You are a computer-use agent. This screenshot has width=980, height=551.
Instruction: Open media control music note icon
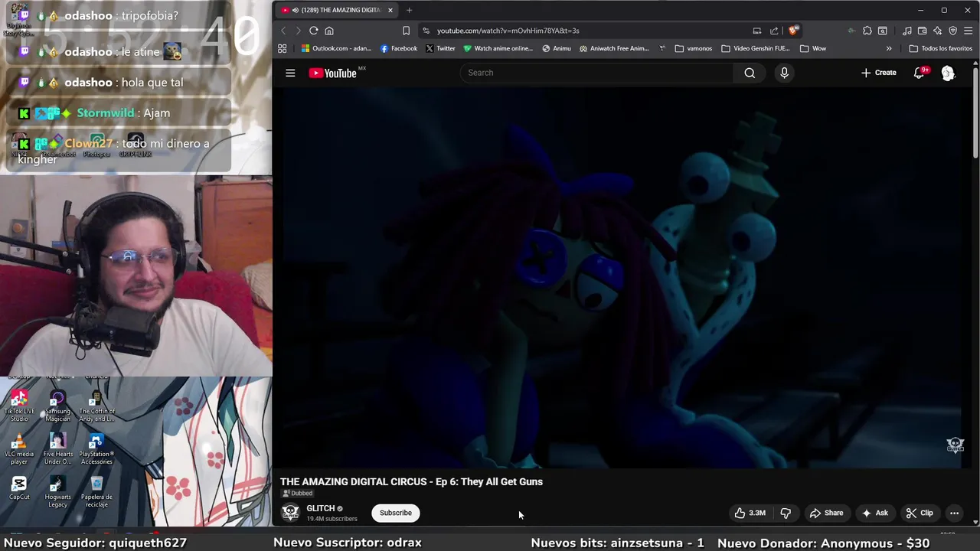[906, 31]
